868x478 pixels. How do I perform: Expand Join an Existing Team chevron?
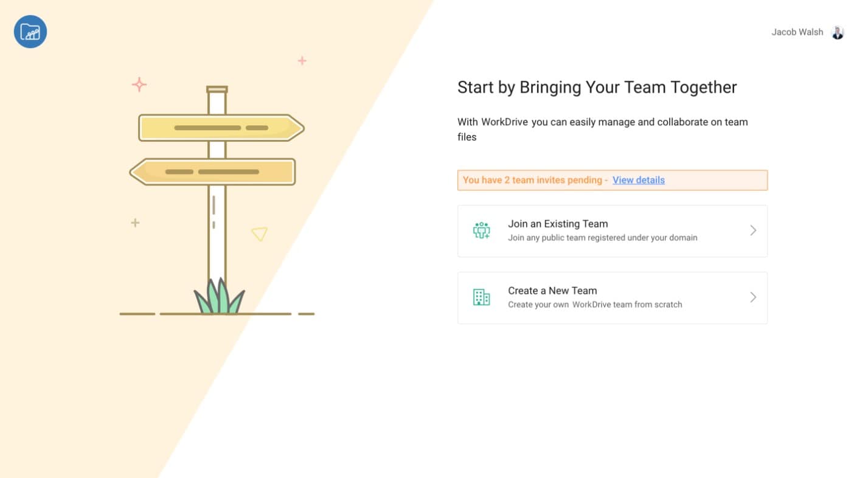(x=753, y=230)
